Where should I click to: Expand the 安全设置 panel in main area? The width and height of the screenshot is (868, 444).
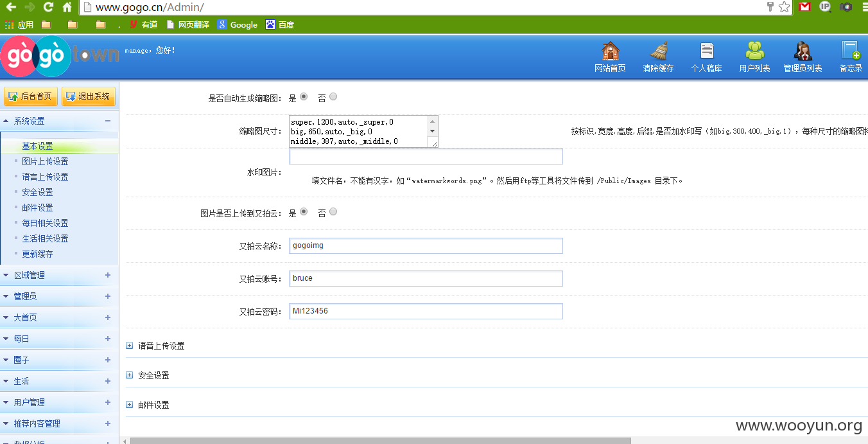(129, 375)
